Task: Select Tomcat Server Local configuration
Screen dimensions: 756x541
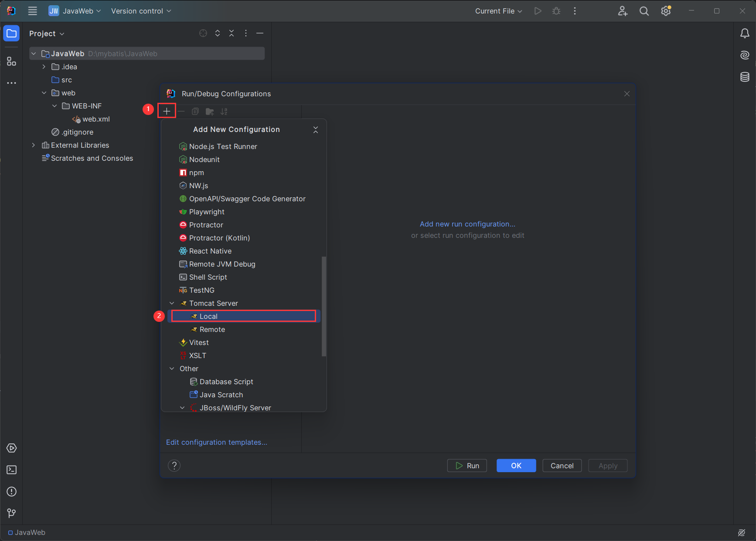Action: pyautogui.click(x=208, y=317)
